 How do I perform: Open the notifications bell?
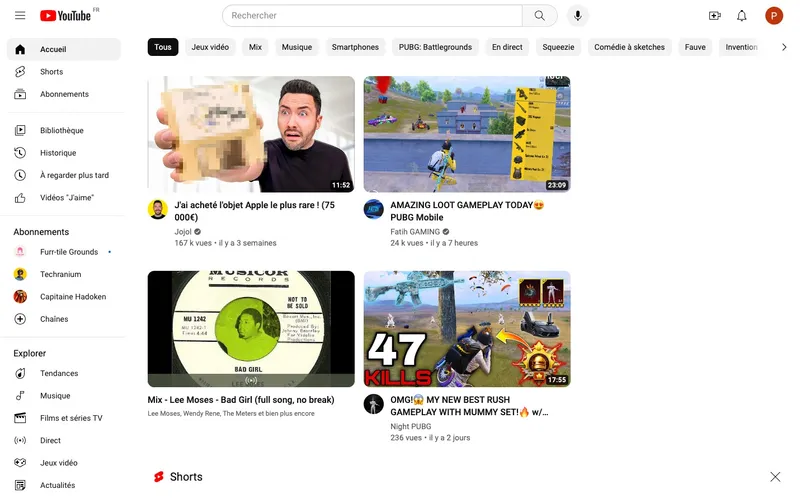(x=742, y=16)
